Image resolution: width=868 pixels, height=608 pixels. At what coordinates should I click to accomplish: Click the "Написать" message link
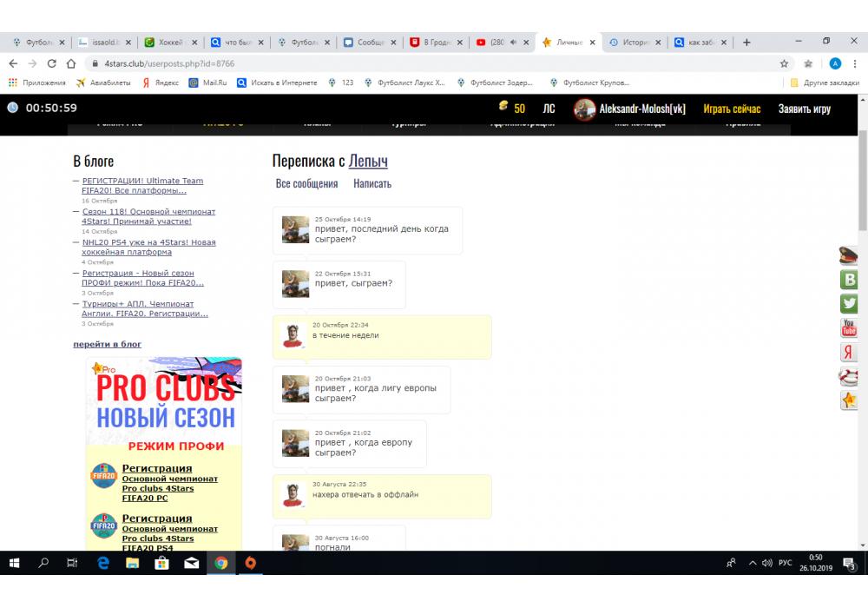[372, 183]
